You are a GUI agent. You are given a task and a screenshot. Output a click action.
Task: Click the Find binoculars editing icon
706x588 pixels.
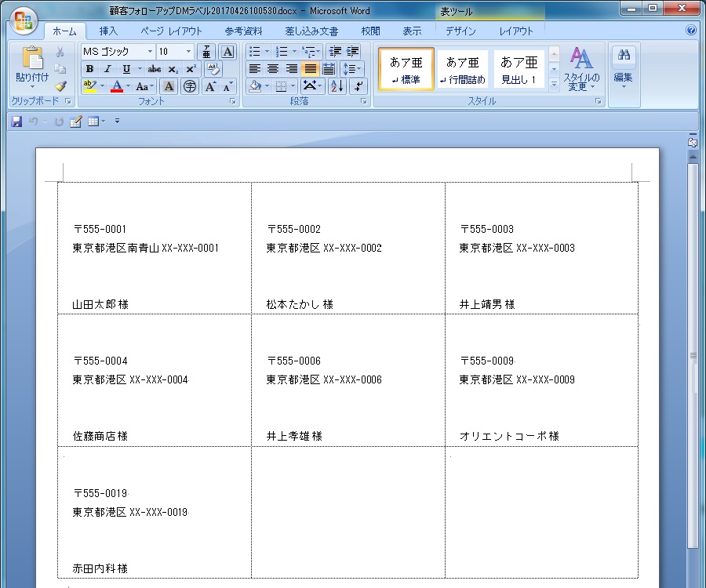click(624, 55)
